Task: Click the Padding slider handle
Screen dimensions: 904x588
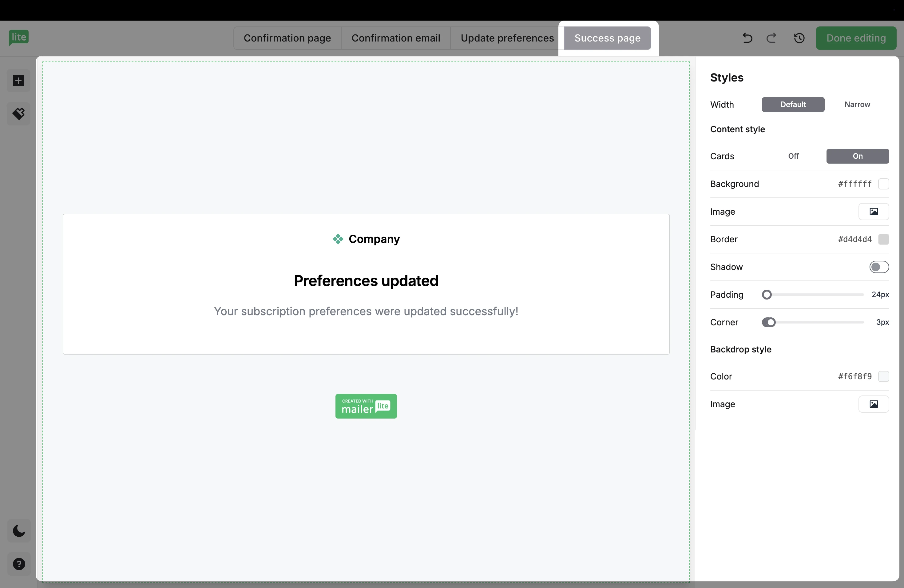Action: coord(767,295)
